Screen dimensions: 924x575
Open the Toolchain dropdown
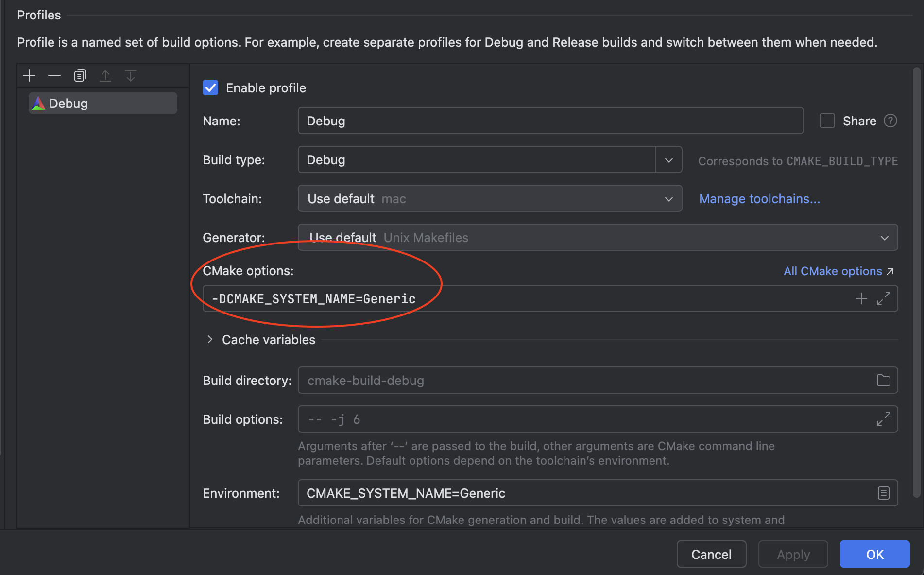click(668, 199)
